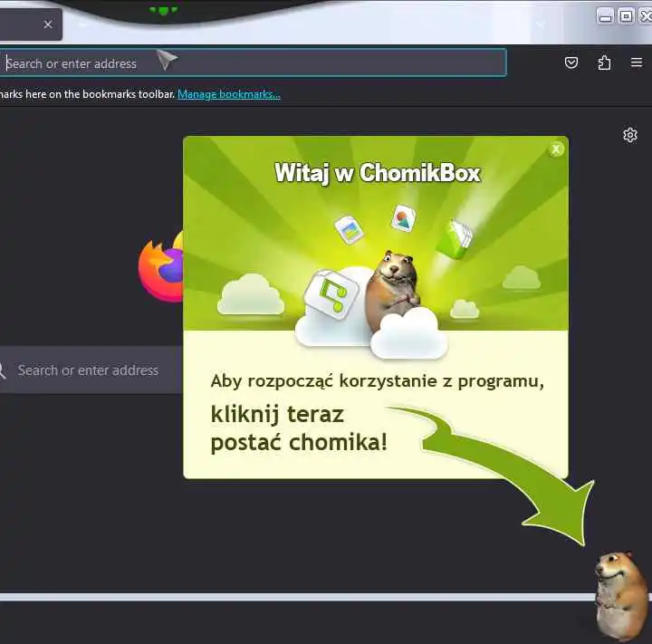This screenshot has height=644, width=652.
Task: Close the current Firefox tab
Action: coord(48,24)
